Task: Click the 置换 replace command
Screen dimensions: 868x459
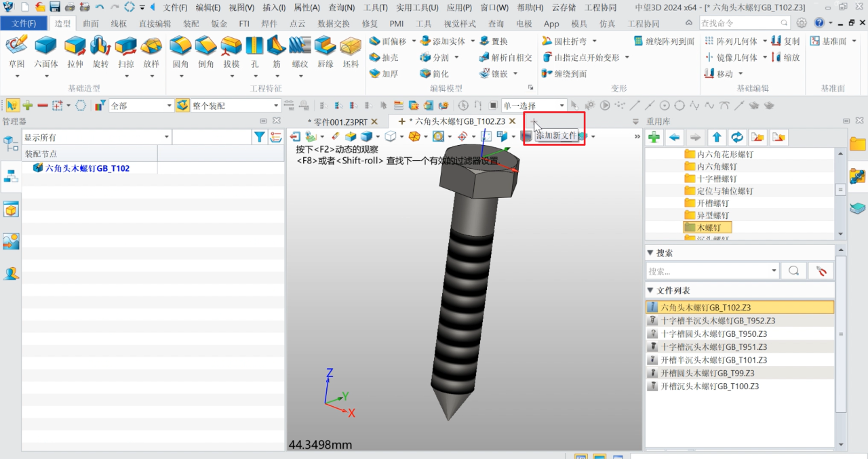Action: [494, 41]
